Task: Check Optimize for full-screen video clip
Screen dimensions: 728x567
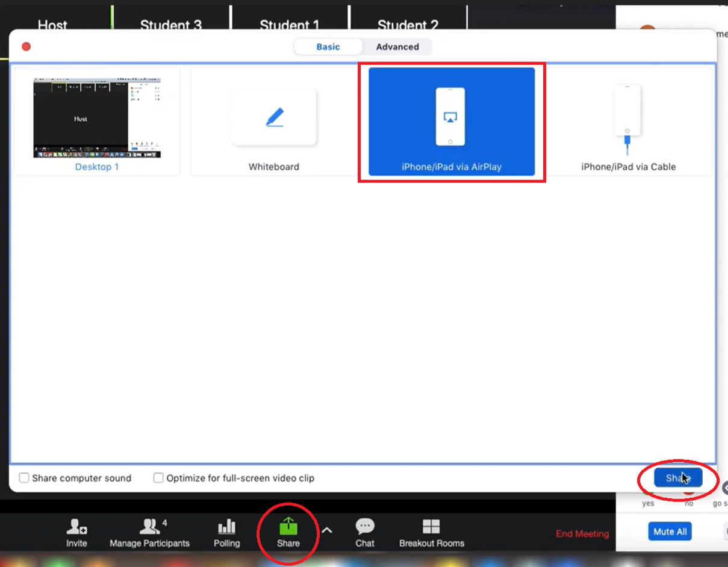Action: tap(158, 478)
